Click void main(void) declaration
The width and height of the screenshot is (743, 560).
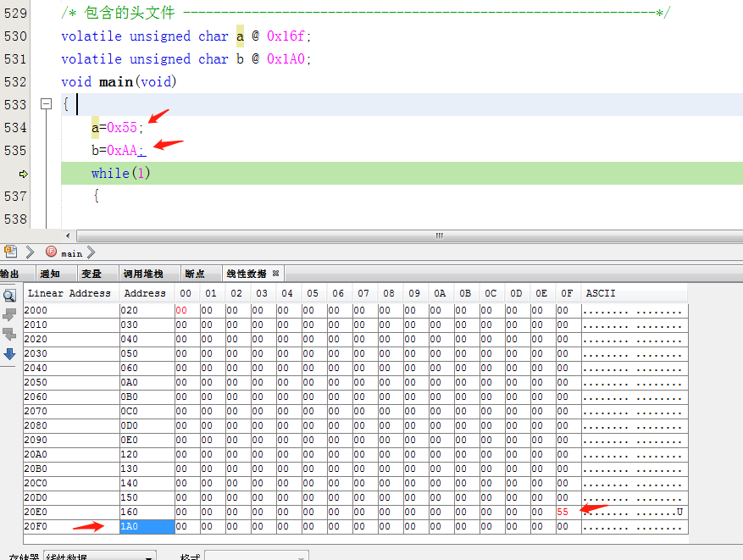click(x=119, y=81)
